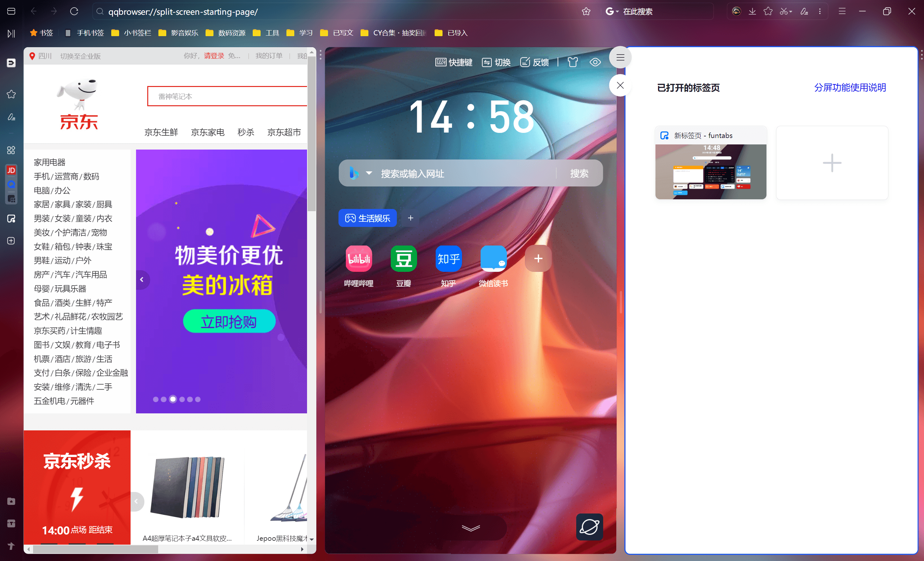Screen dimensions: 924x561
Task: Open the 秒杀 nav item
Action: click(246, 132)
